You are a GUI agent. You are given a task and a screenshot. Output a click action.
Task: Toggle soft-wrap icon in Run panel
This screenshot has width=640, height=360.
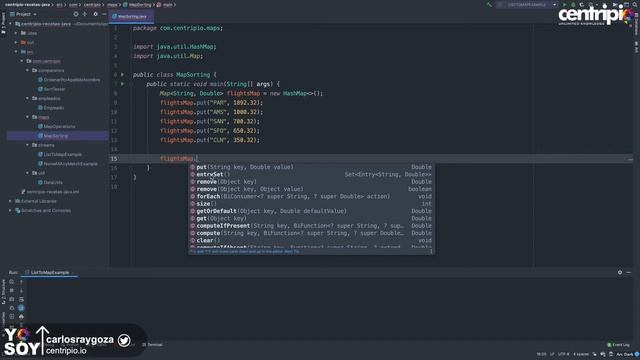tap(21, 299)
